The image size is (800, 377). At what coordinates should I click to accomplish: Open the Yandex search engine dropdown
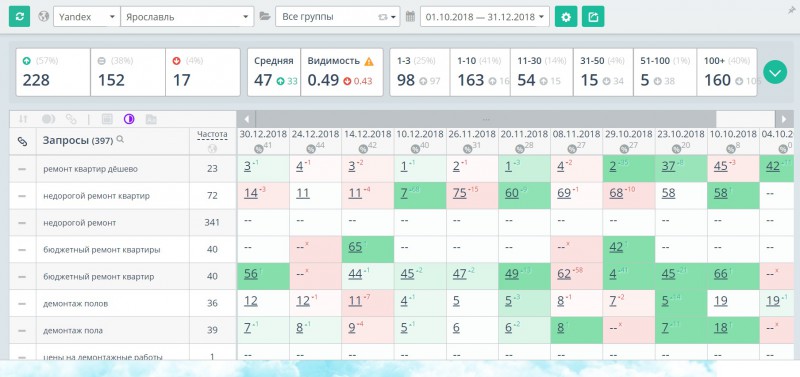[x=87, y=16]
